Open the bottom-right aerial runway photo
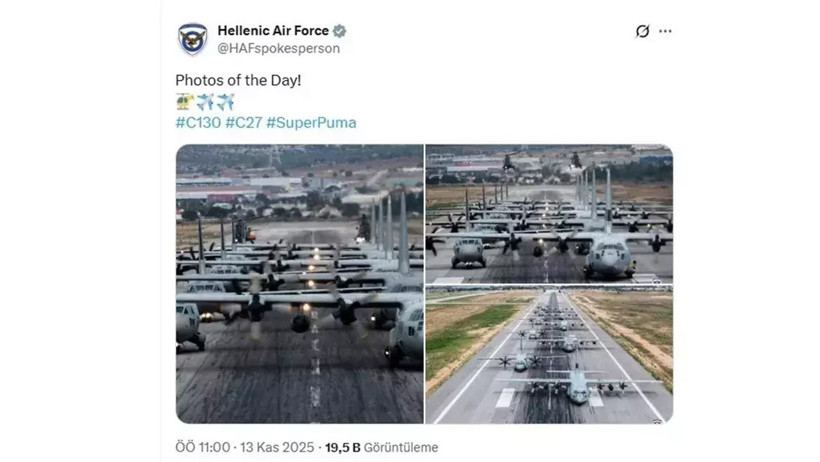This screenshot has width=820, height=462. tap(549, 356)
